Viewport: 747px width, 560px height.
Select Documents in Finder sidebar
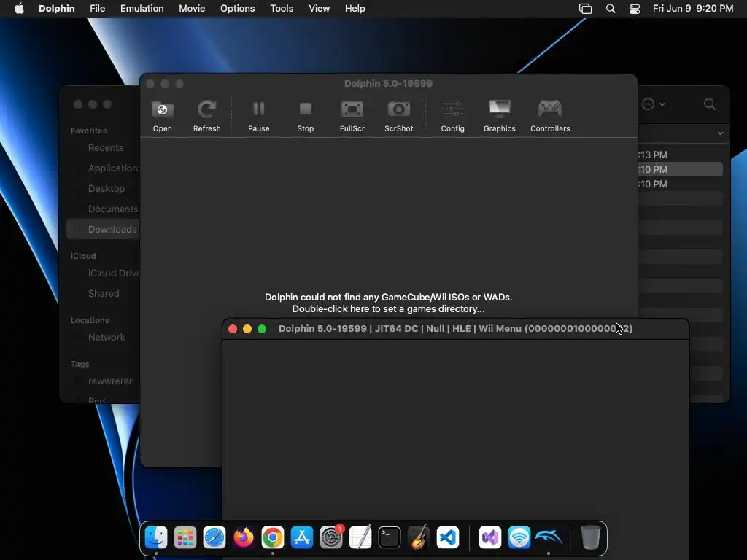pos(113,209)
